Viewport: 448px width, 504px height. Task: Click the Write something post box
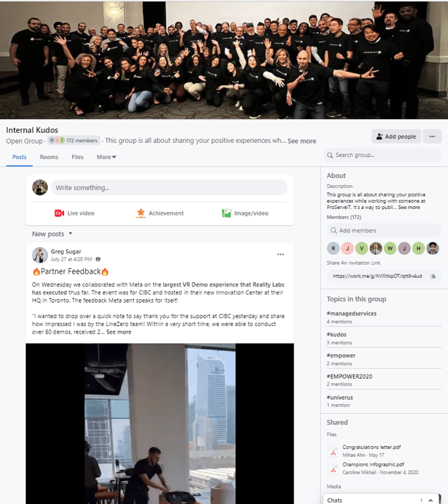point(169,187)
